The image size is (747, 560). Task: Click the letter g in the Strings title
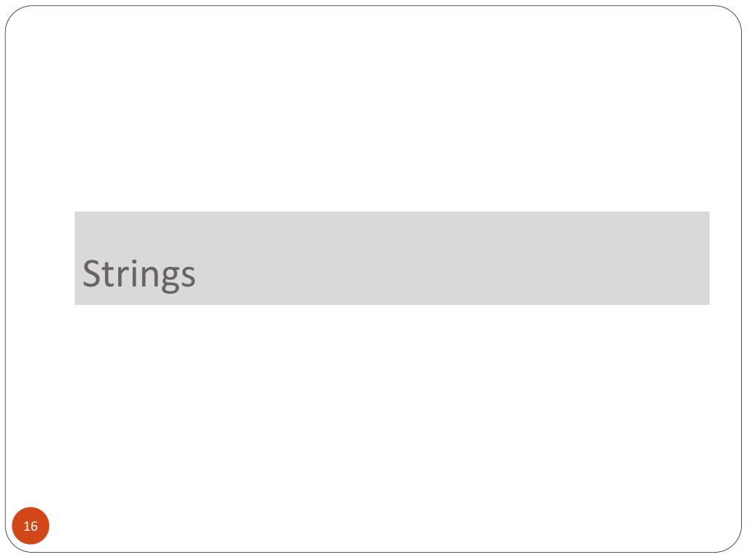(171, 278)
